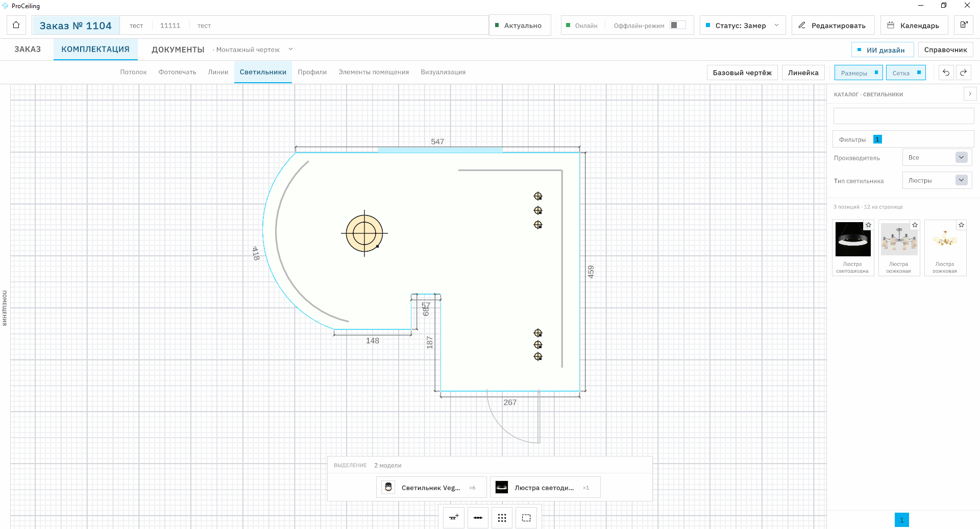
Task: Toggle the Сетка grid display
Action: [x=905, y=73]
